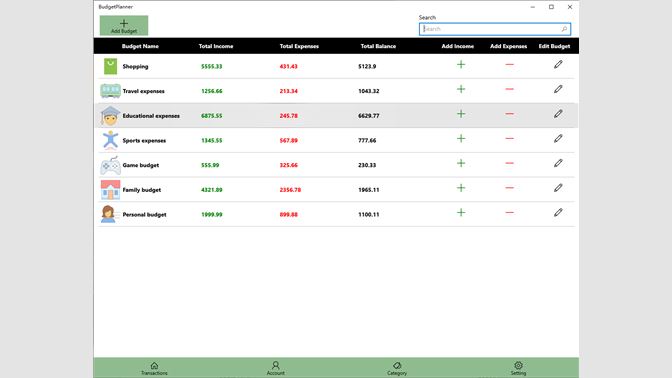Add income to Shopping budget

point(461,65)
